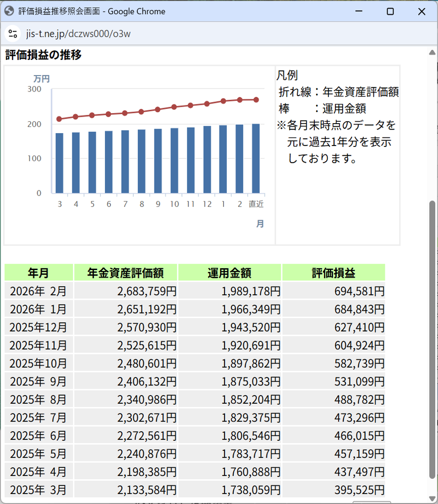Image resolution: width=438 pixels, height=504 pixels.
Task: Click the red line point for month 3
Action: pyautogui.click(x=59, y=119)
